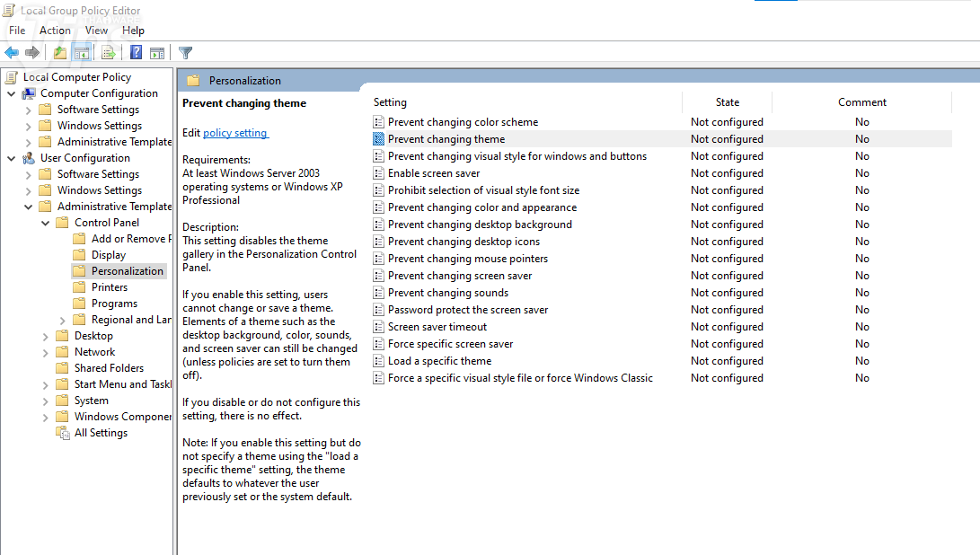The width and height of the screenshot is (980, 555).
Task: Open the View menu
Action: pyautogui.click(x=96, y=31)
